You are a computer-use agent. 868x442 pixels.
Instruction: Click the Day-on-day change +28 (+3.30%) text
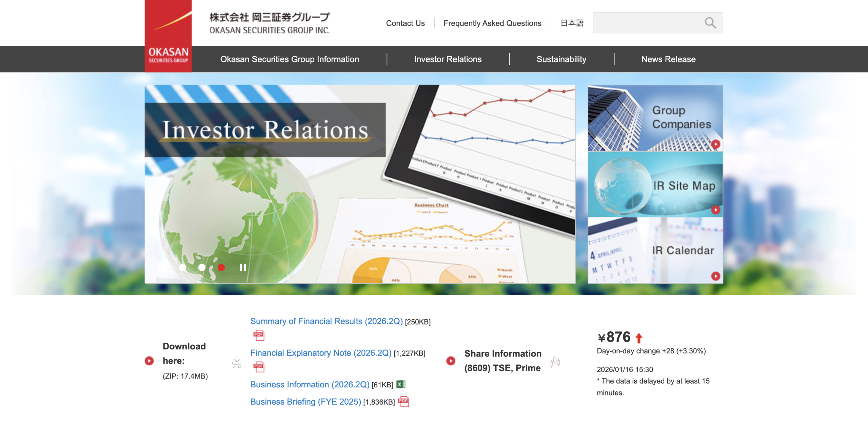coord(651,351)
